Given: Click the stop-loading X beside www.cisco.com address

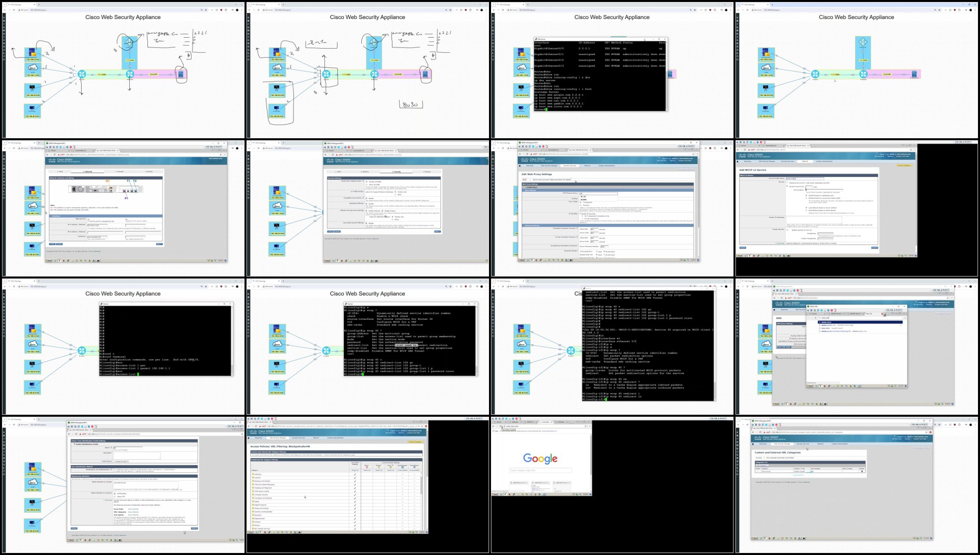Looking at the screenshot, I should 500,426.
